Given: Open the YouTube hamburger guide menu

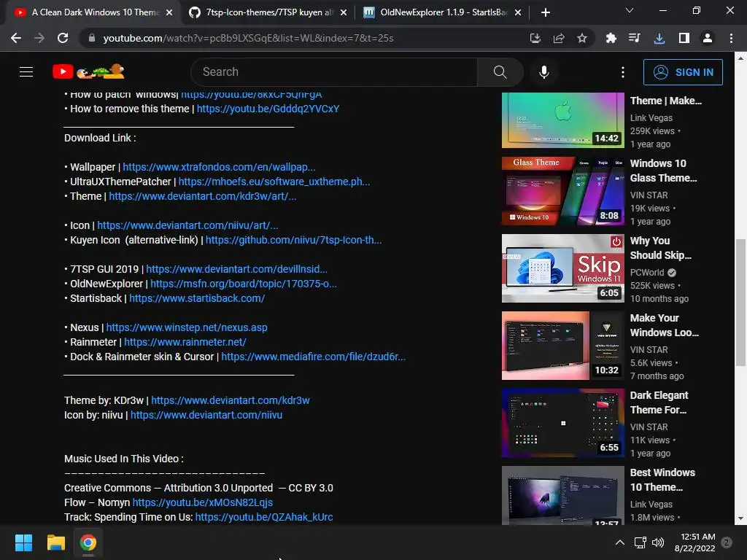Looking at the screenshot, I should [26, 72].
